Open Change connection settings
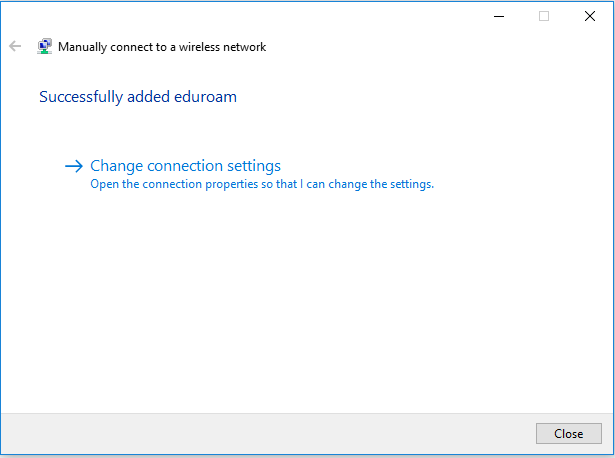615x458 pixels. tap(185, 166)
